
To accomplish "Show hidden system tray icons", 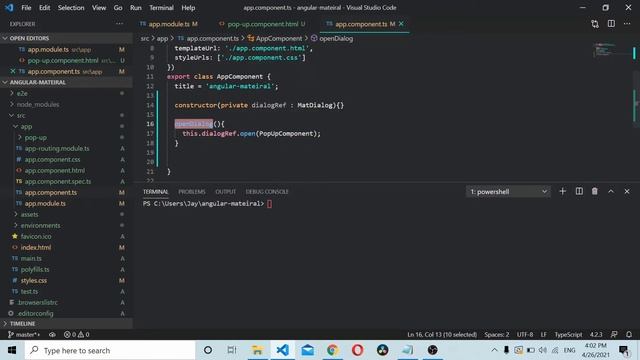I will click(x=494, y=350).
